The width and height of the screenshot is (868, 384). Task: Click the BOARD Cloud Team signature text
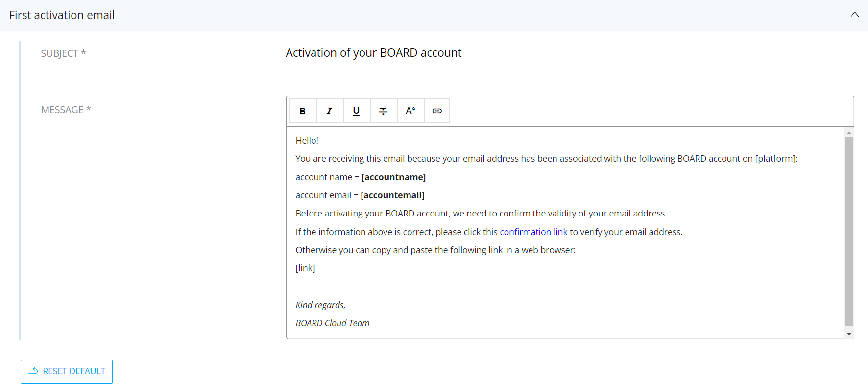pos(333,323)
